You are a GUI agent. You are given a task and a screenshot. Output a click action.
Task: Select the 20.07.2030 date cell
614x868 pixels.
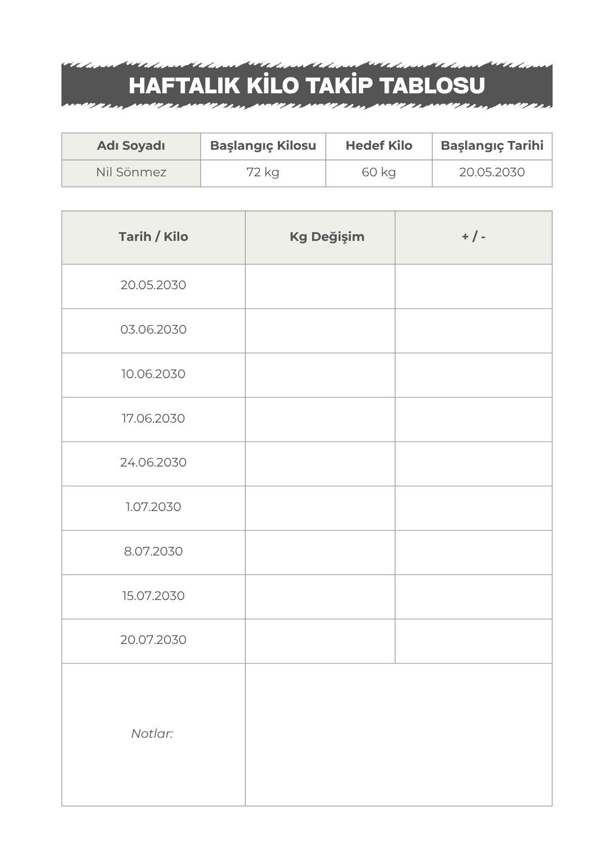pyautogui.click(x=154, y=641)
